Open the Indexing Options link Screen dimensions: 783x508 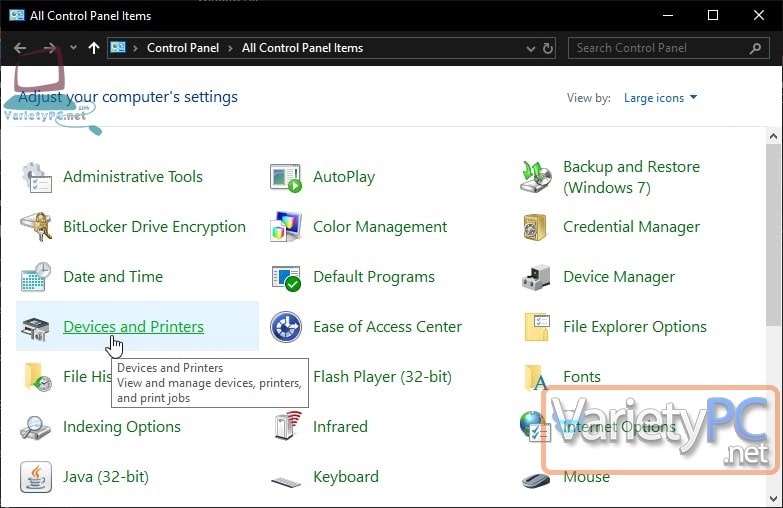(122, 427)
